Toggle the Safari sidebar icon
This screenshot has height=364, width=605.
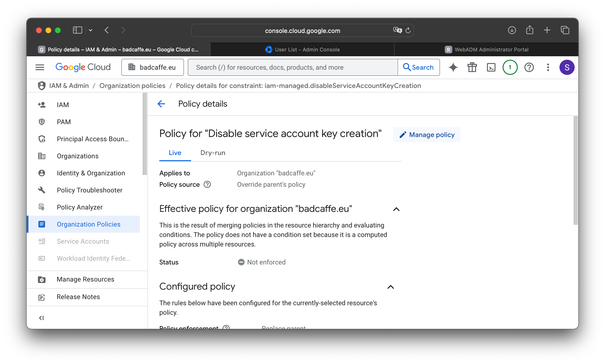click(x=77, y=30)
